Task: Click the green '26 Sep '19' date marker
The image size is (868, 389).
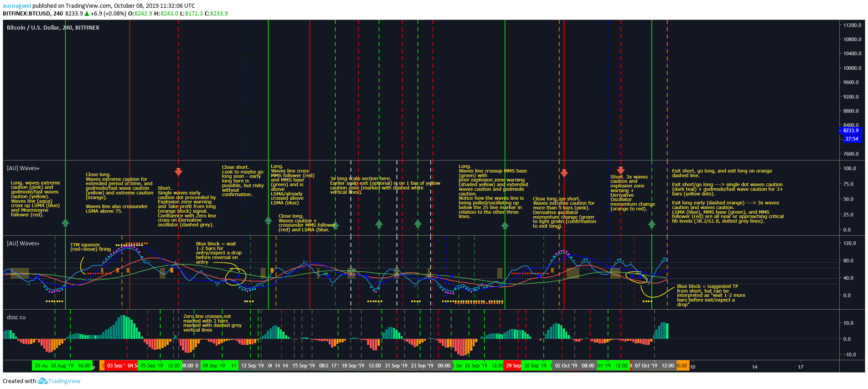Action: coord(476,366)
